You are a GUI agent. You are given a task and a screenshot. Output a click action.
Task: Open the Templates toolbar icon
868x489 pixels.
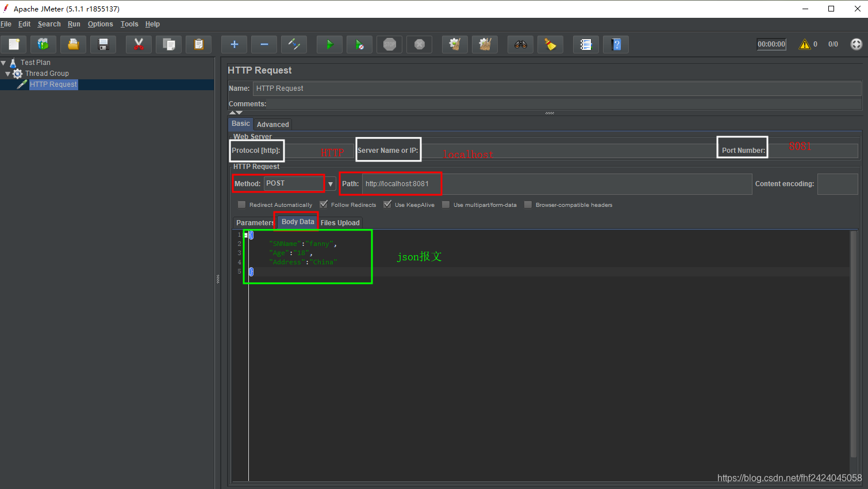(43, 44)
